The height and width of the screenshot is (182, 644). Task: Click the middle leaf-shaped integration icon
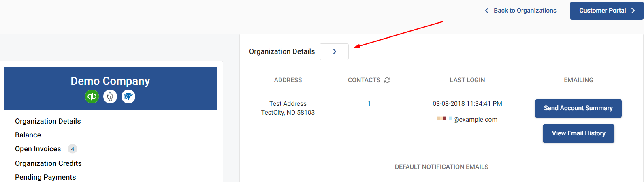(110, 96)
